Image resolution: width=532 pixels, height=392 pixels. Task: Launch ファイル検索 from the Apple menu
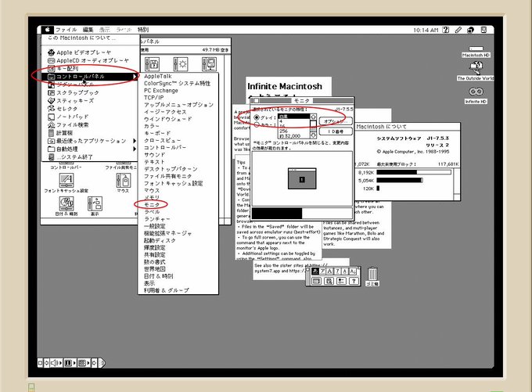tap(90, 125)
